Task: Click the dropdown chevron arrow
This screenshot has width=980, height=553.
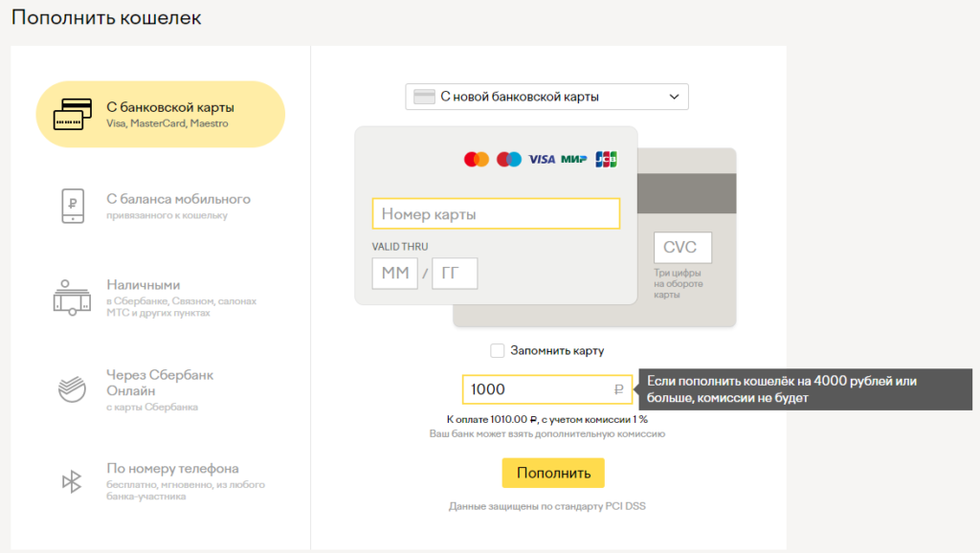Action: [x=674, y=97]
